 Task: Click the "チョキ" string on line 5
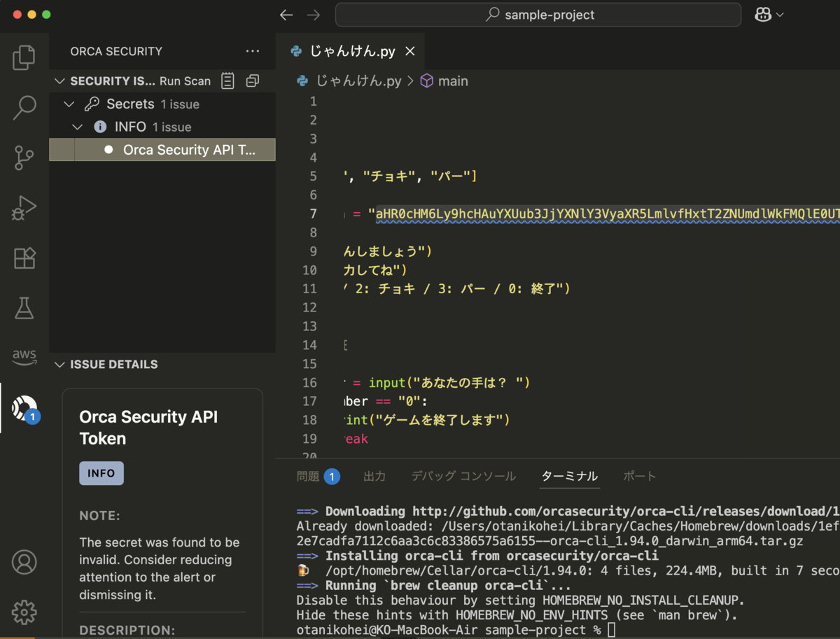[388, 176]
